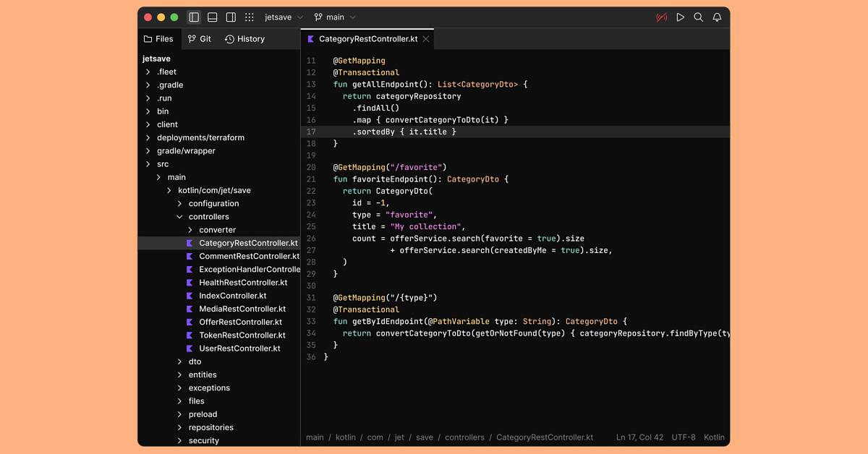Click the controllers breadcrumb segment

(464, 437)
